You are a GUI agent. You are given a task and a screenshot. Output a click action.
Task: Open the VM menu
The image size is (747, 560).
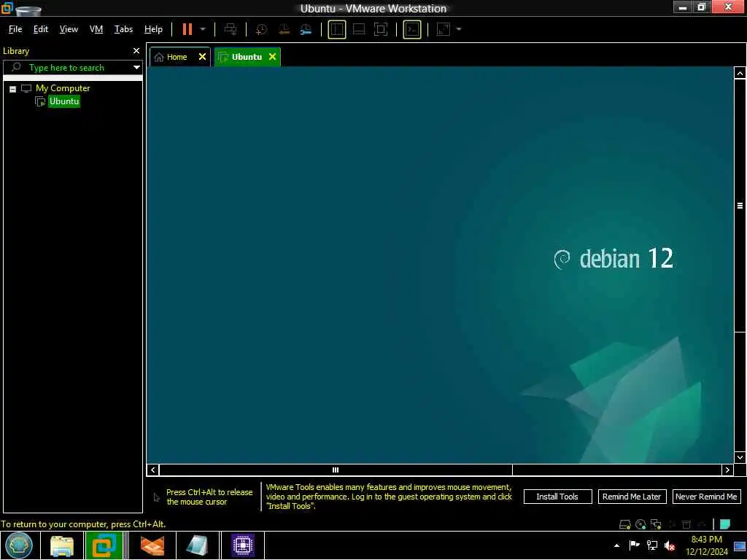96,29
